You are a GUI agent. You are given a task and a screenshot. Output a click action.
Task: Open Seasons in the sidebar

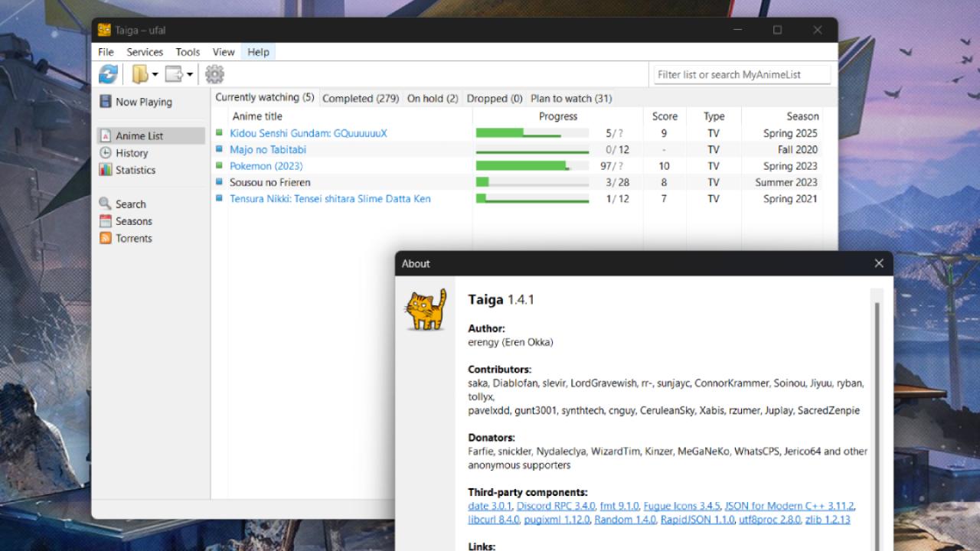pyautogui.click(x=126, y=221)
